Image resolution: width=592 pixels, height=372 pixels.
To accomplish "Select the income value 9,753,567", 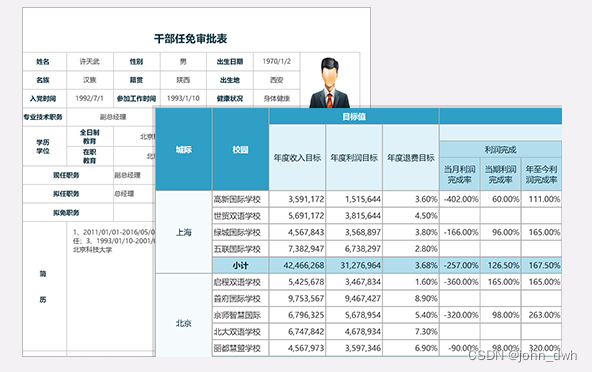I will [x=297, y=299].
